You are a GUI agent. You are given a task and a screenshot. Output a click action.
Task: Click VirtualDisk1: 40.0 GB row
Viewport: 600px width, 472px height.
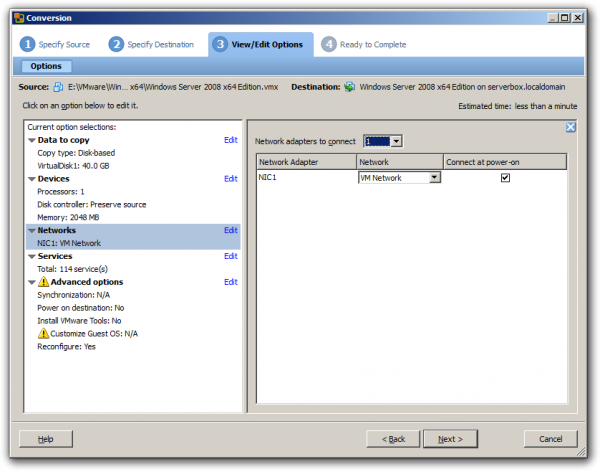tap(73, 166)
